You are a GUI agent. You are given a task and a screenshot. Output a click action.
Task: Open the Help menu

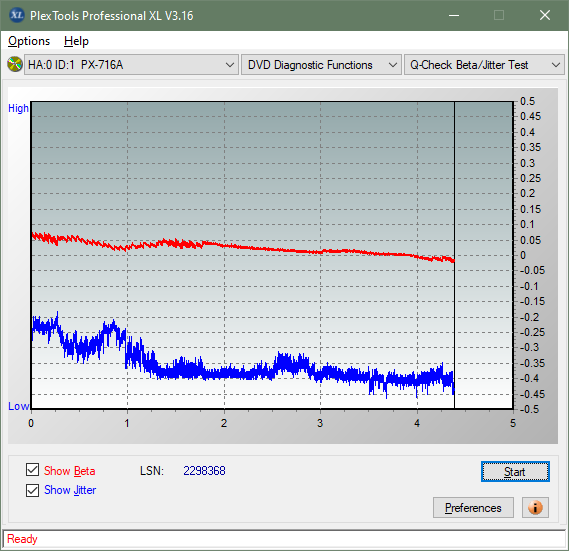coord(76,41)
